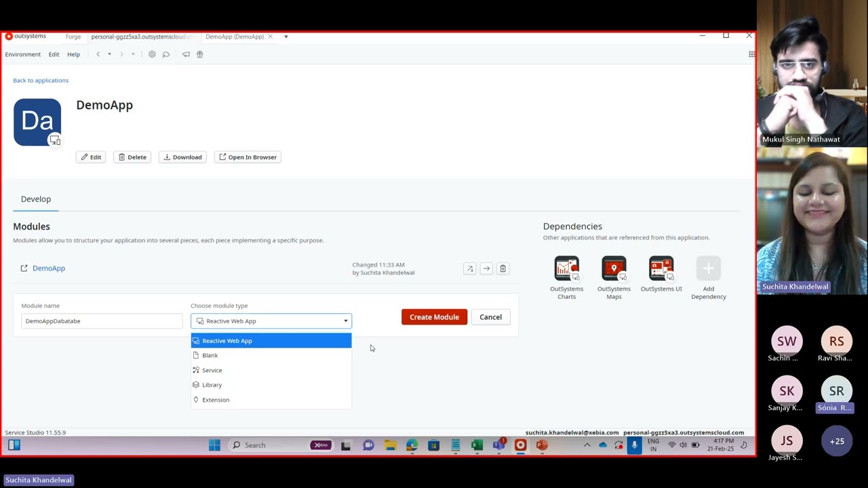
Task: Switch to the personal-ggzz5xa3 environment tab
Action: tap(142, 37)
